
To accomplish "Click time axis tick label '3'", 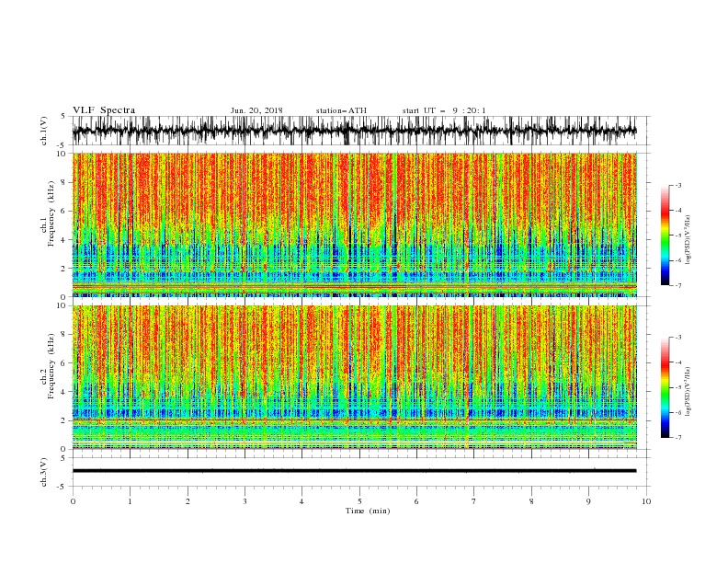I will click(x=245, y=501).
